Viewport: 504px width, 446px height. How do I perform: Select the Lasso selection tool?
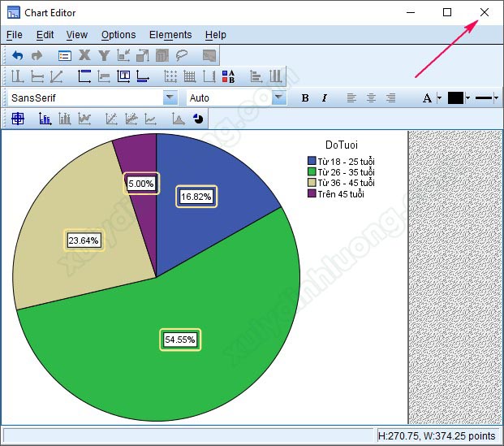(x=182, y=55)
